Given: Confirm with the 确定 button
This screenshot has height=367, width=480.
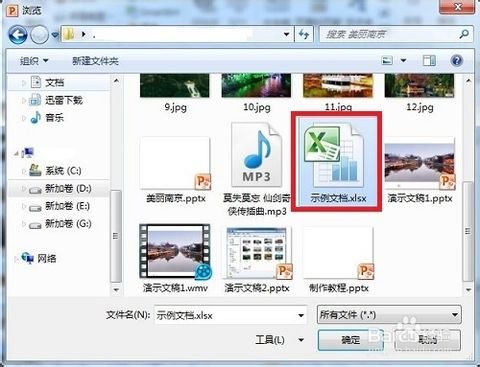Looking at the screenshot, I should click(x=351, y=340).
